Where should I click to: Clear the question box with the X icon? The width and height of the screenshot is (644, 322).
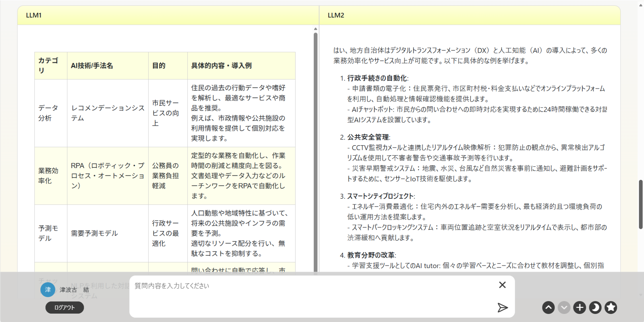[x=502, y=285]
